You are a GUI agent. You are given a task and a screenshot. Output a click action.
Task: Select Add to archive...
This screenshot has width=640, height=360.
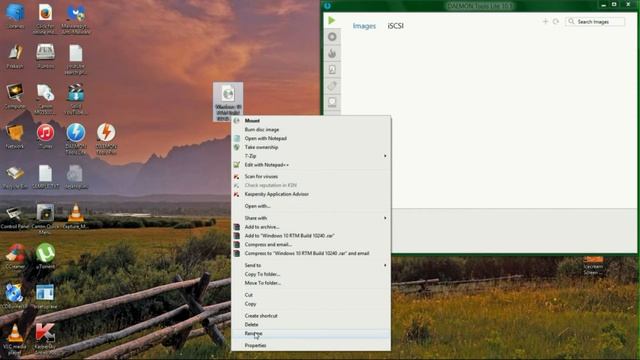tap(311, 227)
